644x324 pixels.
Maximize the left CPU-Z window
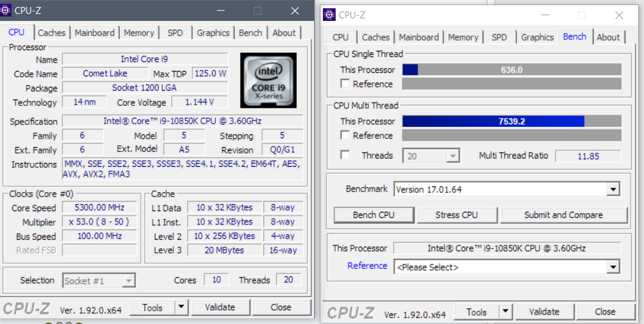pyautogui.click(x=258, y=11)
